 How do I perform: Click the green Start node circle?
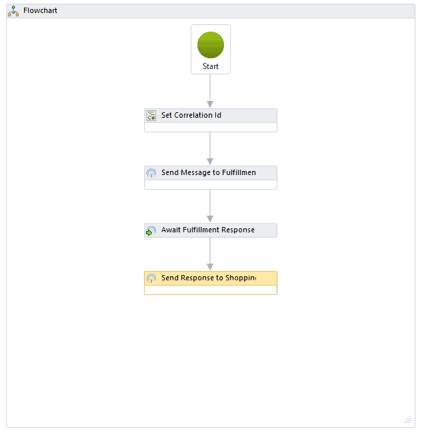pyautogui.click(x=210, y=45)
